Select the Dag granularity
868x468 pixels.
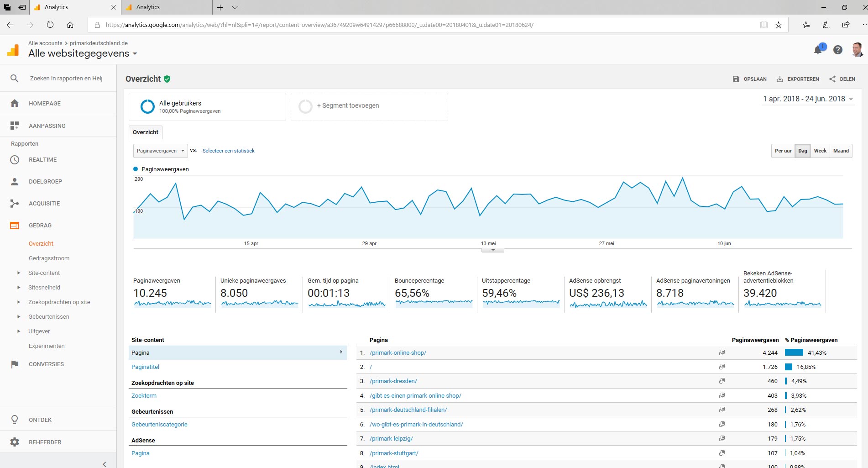click(803, 151)
